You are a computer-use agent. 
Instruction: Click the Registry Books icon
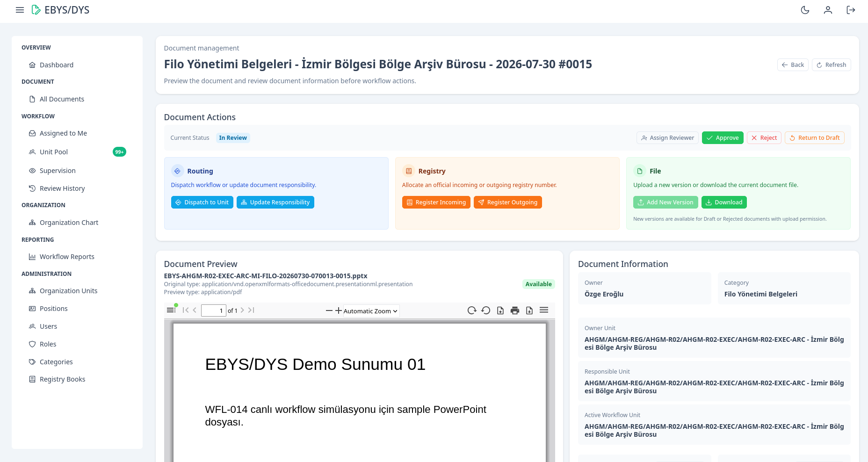(x=32, y=379)
